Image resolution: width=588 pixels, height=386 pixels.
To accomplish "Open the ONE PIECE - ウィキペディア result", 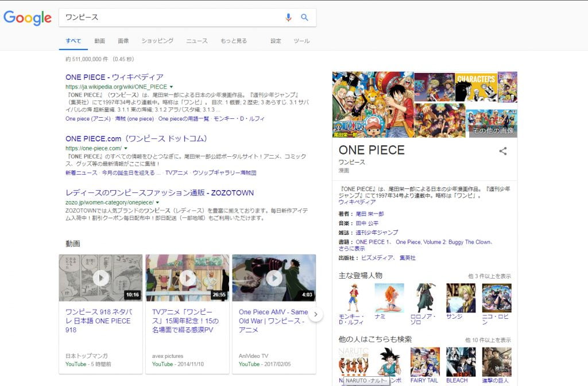I will [x=114, y=77].
